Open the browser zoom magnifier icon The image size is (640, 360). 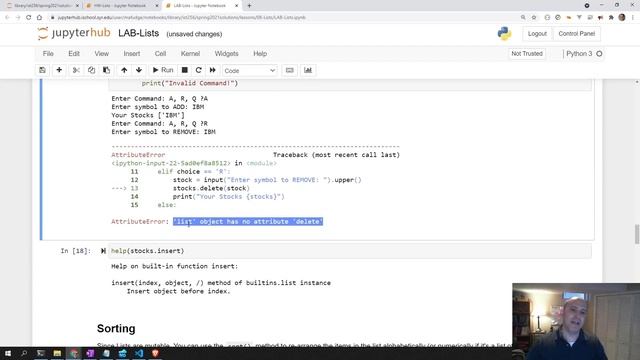tap(523, 18)
